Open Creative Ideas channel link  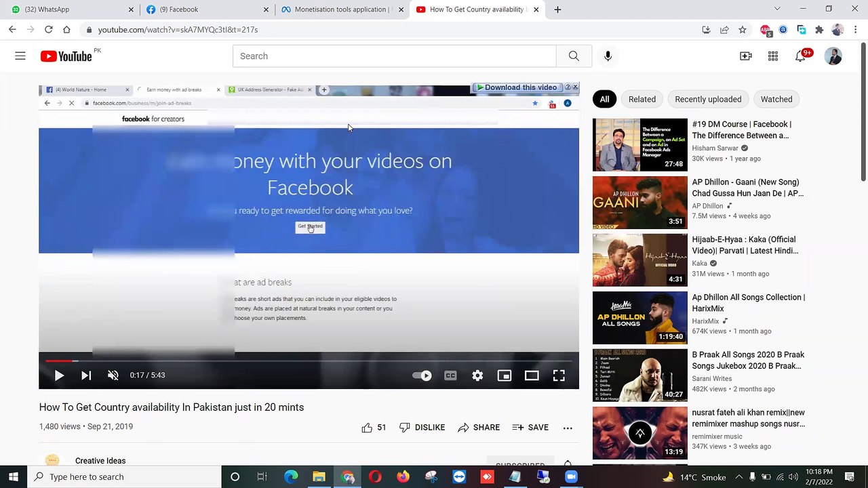coord(100,461)
